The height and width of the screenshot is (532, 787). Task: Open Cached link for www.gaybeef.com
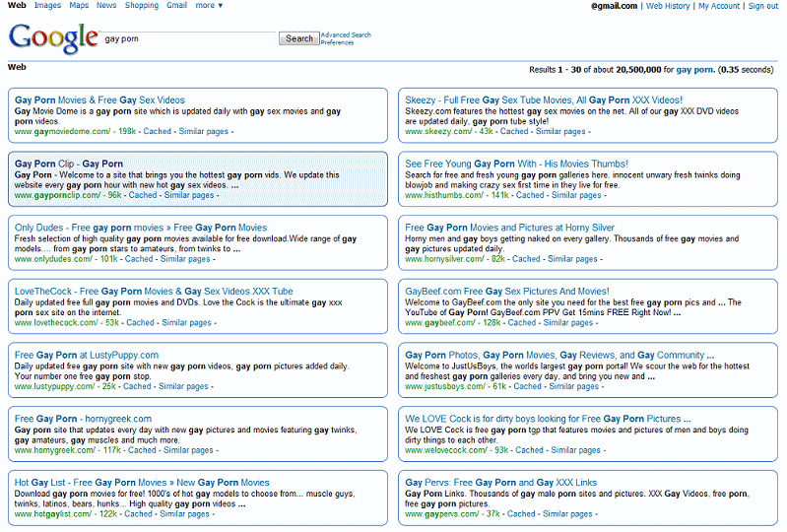click(522, 323)
